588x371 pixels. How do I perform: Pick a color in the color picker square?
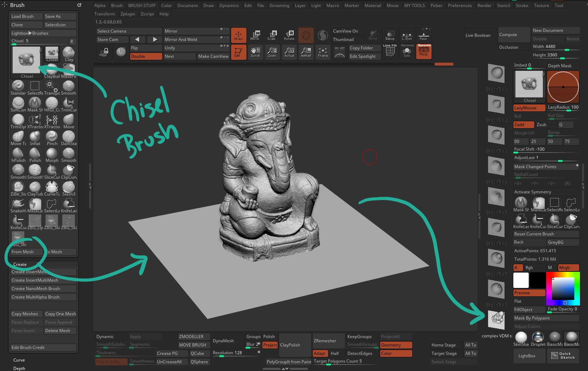(x=563, y=288)
